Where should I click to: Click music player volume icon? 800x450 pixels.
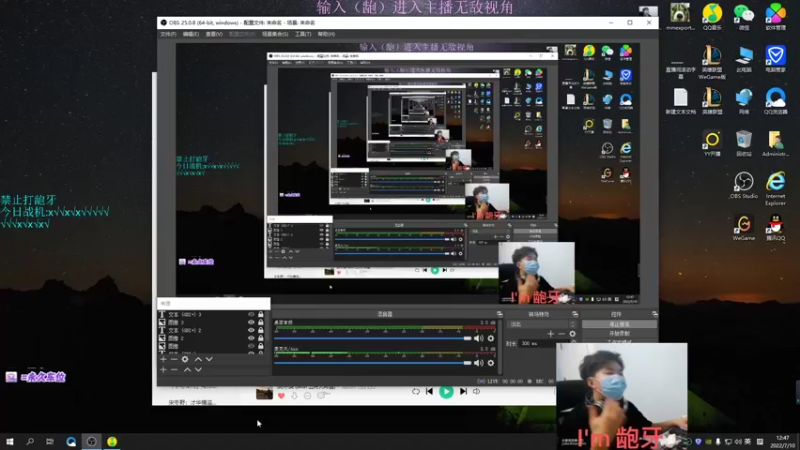477,391
